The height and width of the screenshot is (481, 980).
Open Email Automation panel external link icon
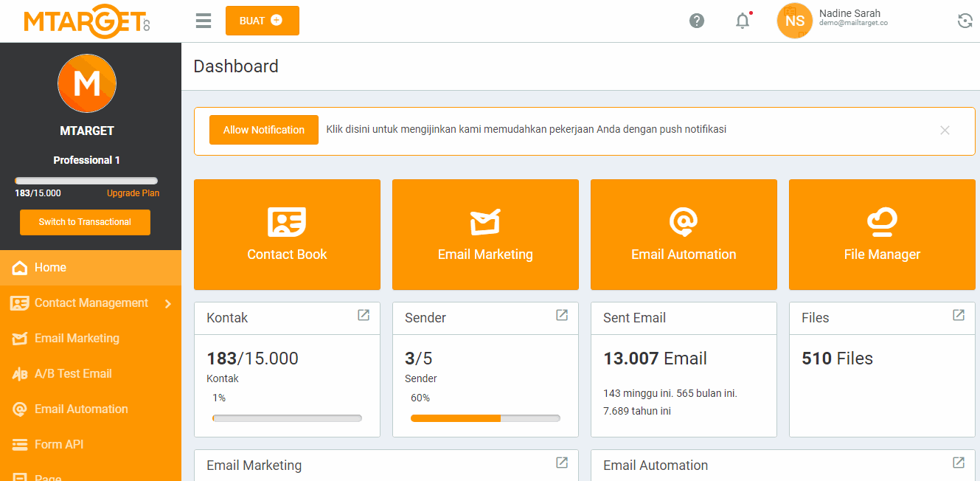coord(959,463)
